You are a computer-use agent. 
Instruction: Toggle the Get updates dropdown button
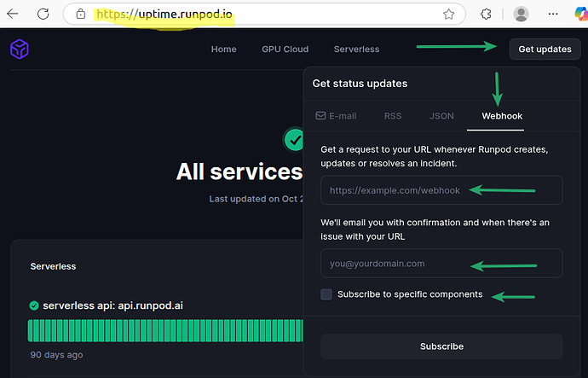click(x=545, y=49)
